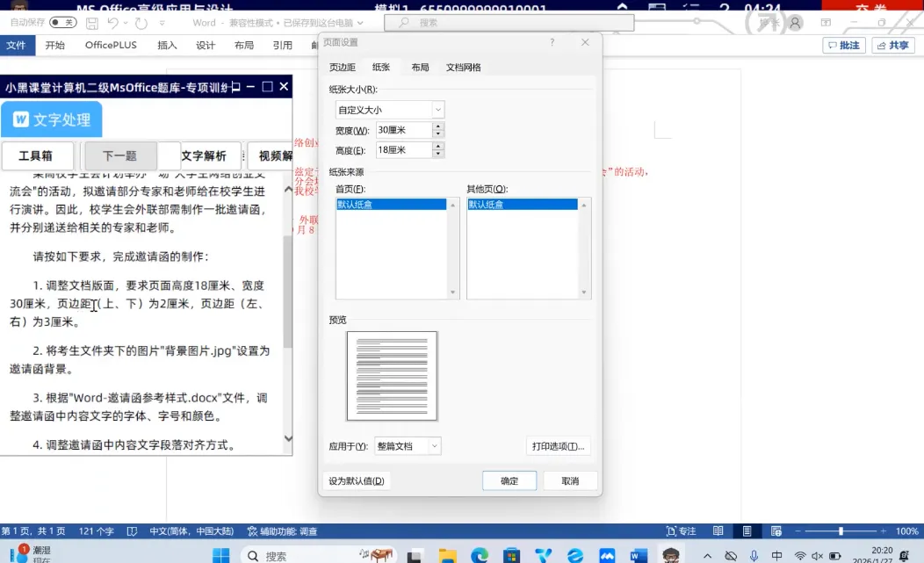
Task: Click the 首页 list scroll down arrow
Action: tap(452, 292)
